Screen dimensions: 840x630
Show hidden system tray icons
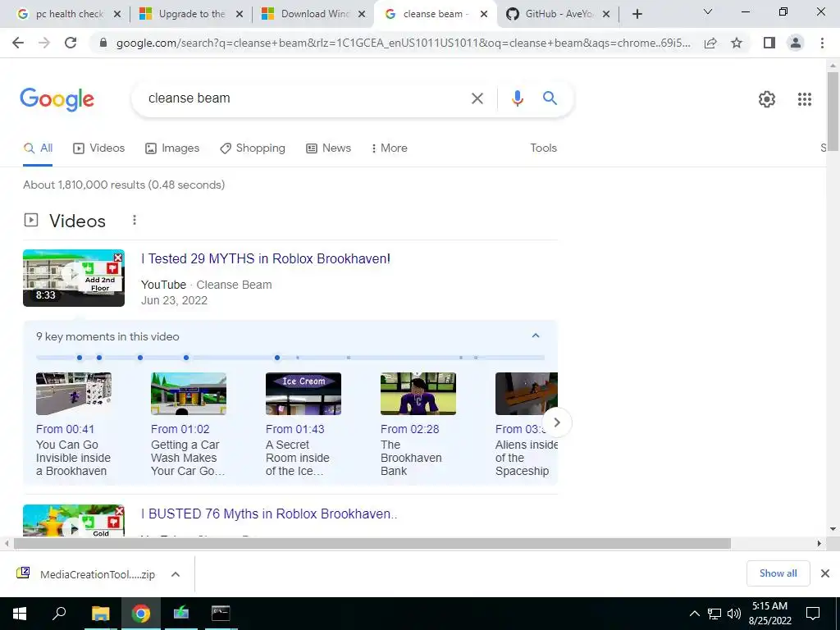click(694, 614)
